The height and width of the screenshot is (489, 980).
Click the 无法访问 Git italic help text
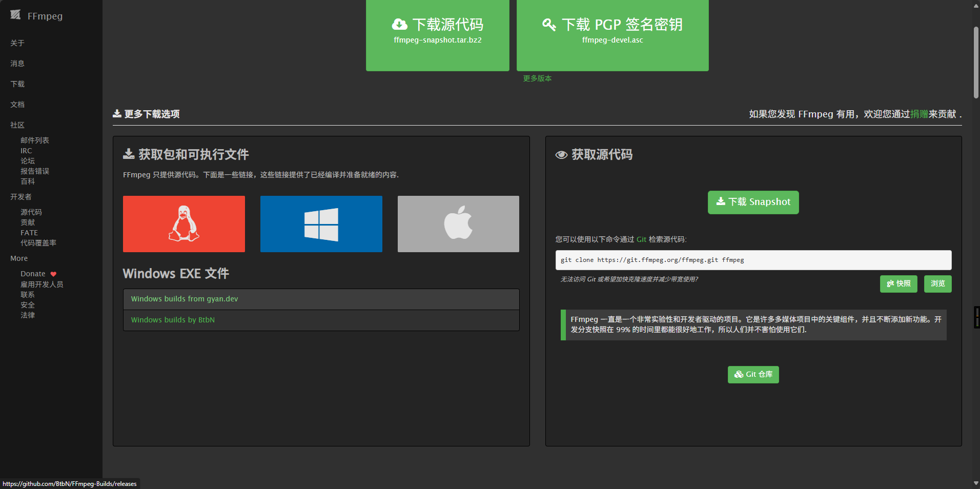point(629,279)
